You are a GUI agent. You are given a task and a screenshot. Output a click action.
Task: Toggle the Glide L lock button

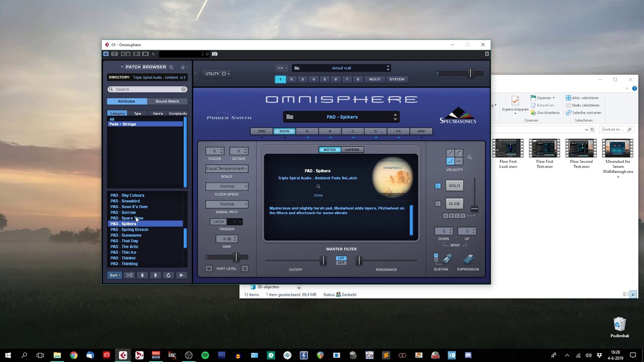tap(438, 204)
